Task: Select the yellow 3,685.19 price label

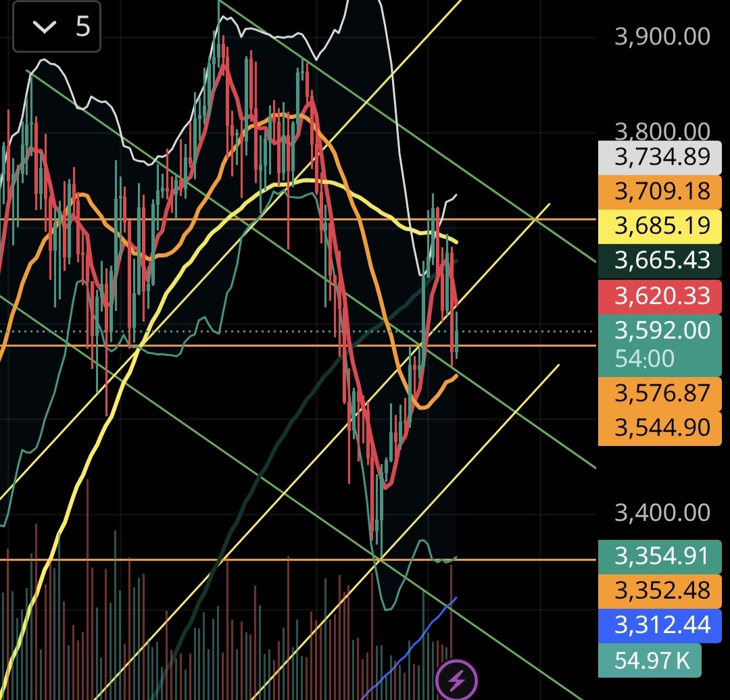Action: click(662, 226)
